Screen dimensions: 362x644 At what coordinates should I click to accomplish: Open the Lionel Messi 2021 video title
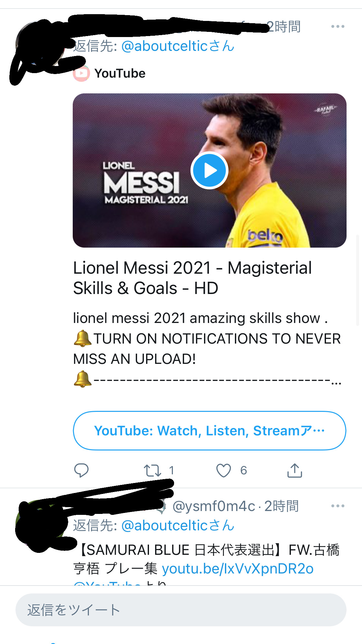[192, 278]
